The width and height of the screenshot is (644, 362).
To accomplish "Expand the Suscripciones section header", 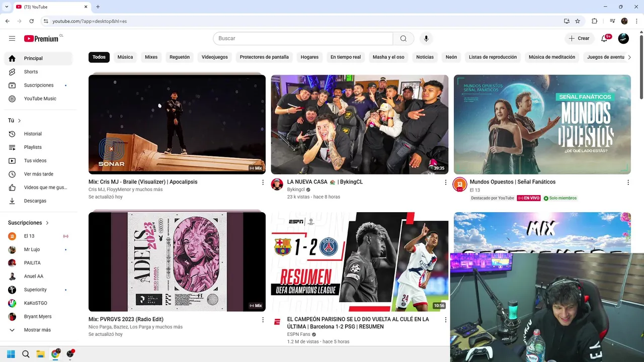I will (29, 223).
